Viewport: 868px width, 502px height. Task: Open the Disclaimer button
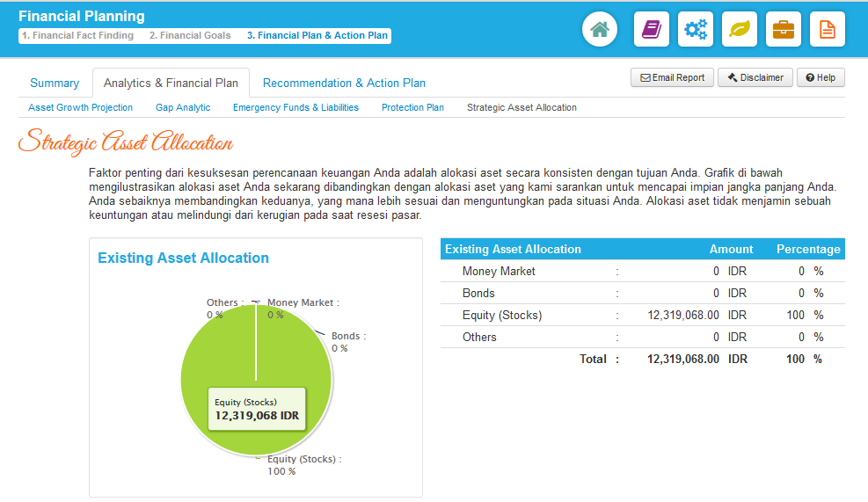click(755, 77)
